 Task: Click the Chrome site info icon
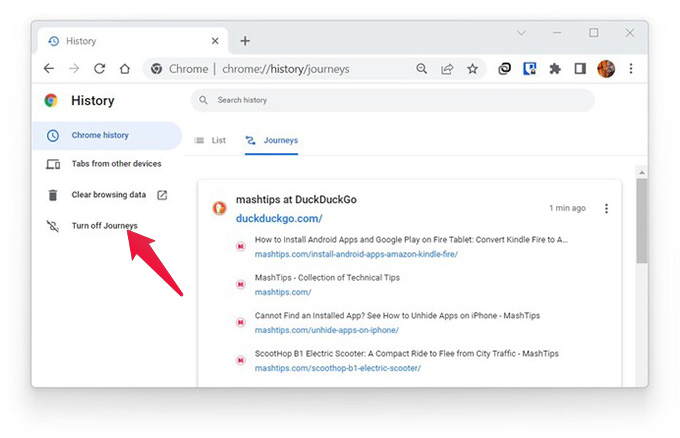(x=157, y=69)
